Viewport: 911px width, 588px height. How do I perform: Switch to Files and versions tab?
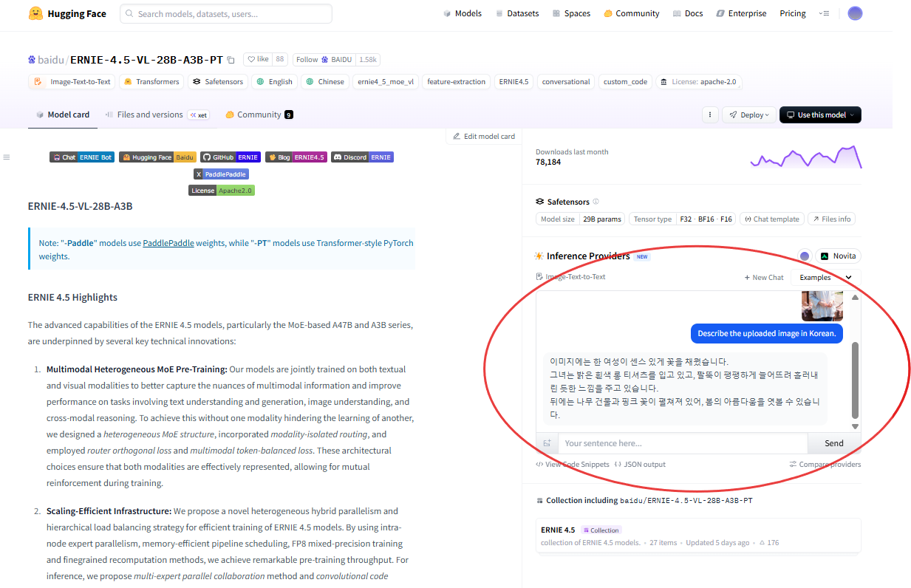pos(157,114)
